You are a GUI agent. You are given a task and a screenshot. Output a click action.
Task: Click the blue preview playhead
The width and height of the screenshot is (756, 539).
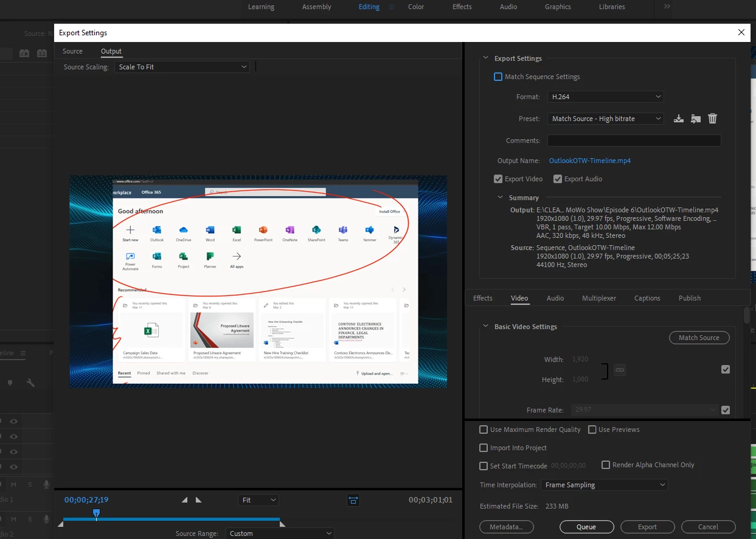(x=96, y=514)
